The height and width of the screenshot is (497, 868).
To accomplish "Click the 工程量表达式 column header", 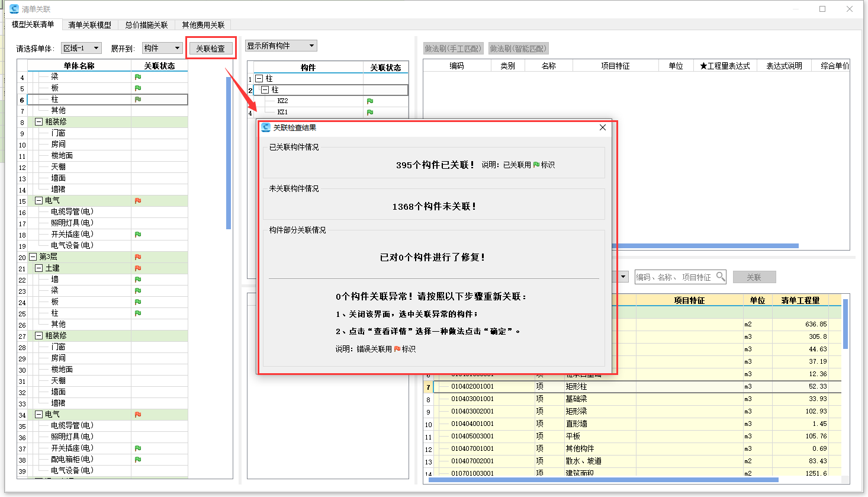I will click(x=725, y=66).
